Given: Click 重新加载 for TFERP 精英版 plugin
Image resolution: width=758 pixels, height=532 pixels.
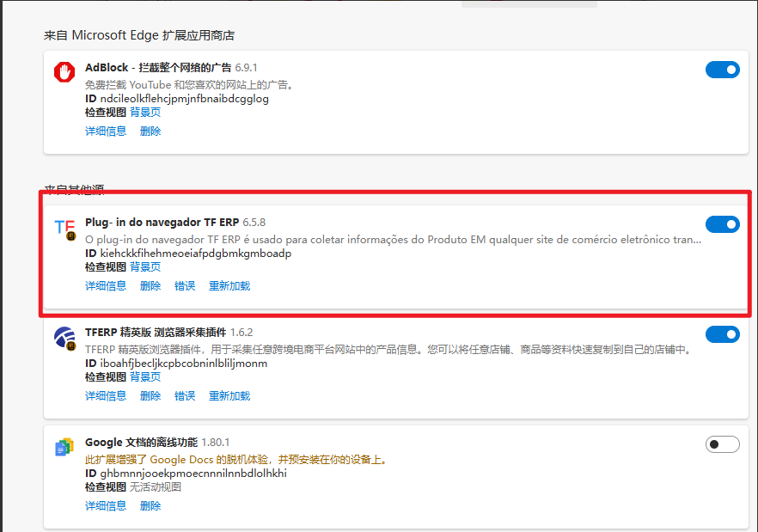Looking at the screenshot, I should point(229,395).
